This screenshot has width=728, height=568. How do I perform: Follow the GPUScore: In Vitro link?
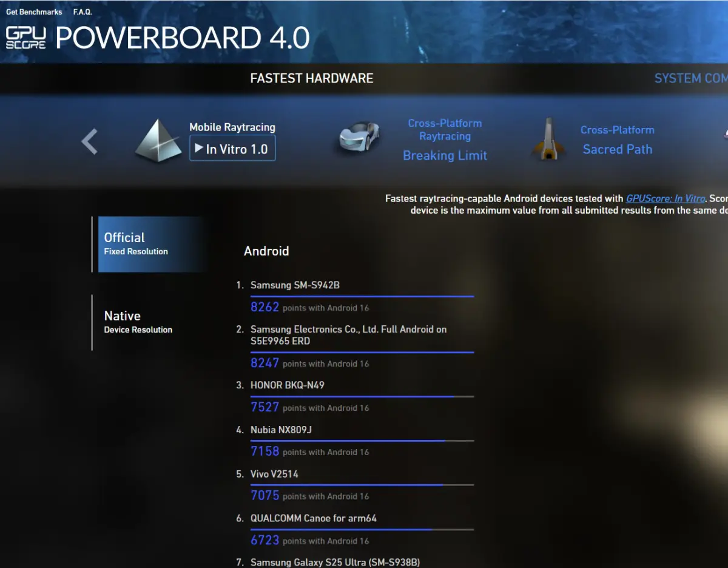[666, 198]
